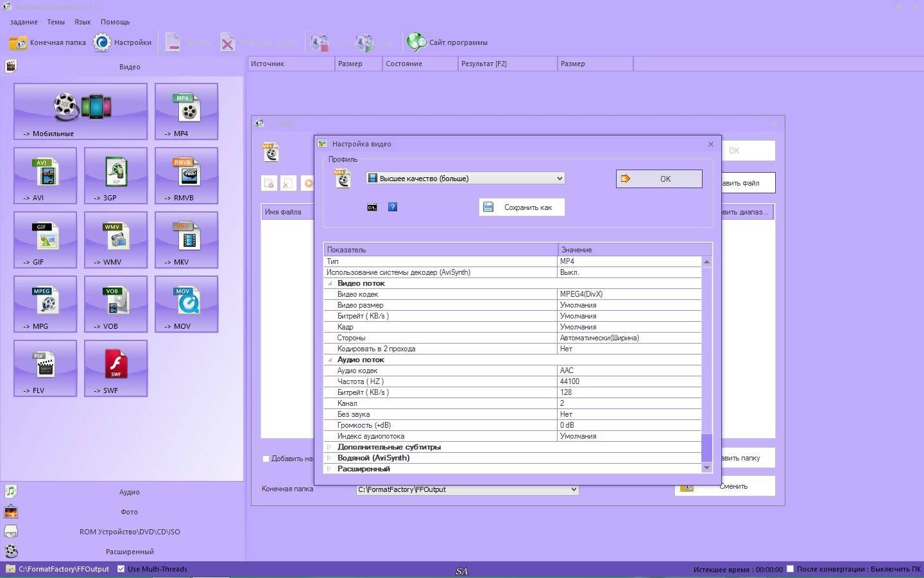Open the GIF conversion tile
This screenshot has width=924, height=578.
[45, 240]
